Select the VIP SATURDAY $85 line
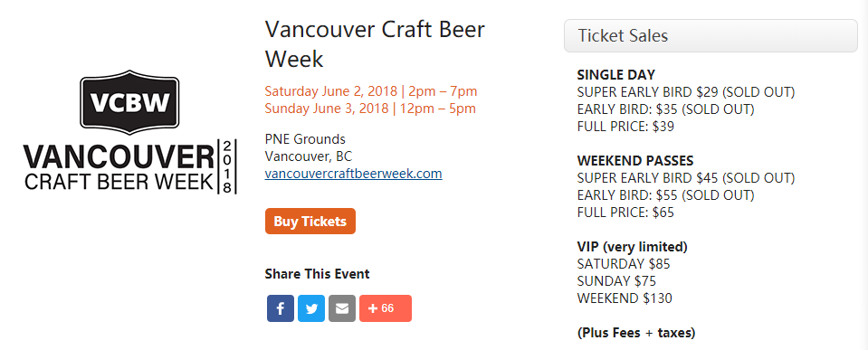 (624, 264)
